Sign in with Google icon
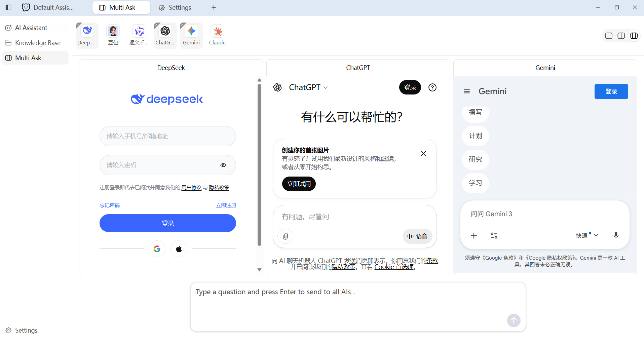Image resolution: width=644 pixels, height=342 pixels. 157,249
